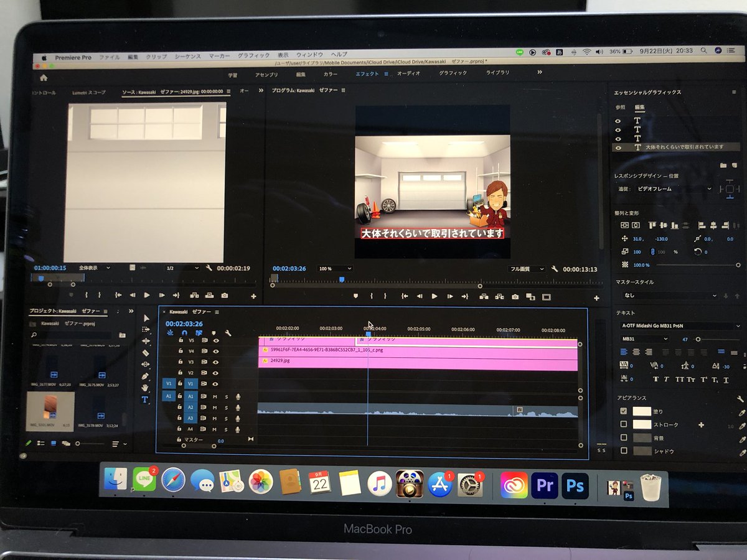Open Premiere Pro from the Dock

coord(544,485)
